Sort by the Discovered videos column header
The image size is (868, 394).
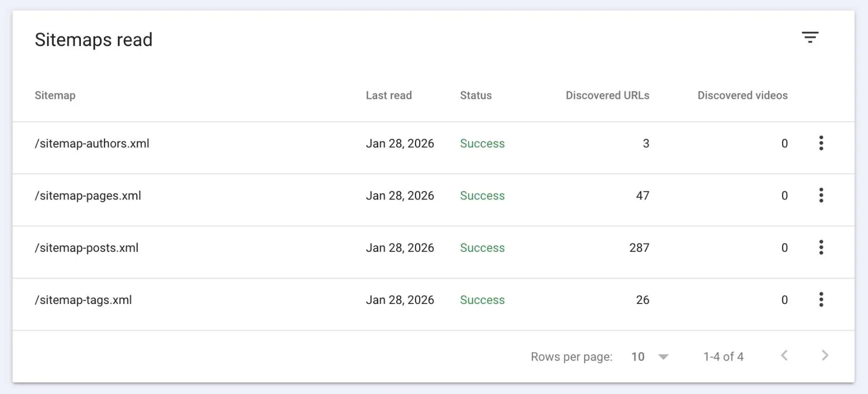(x=742, y=96)
